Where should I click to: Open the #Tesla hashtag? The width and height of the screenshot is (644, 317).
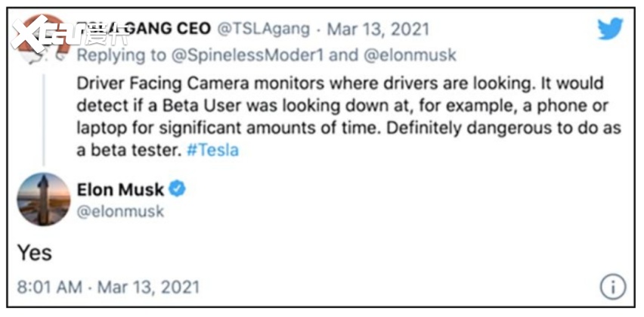click(212, 149)
